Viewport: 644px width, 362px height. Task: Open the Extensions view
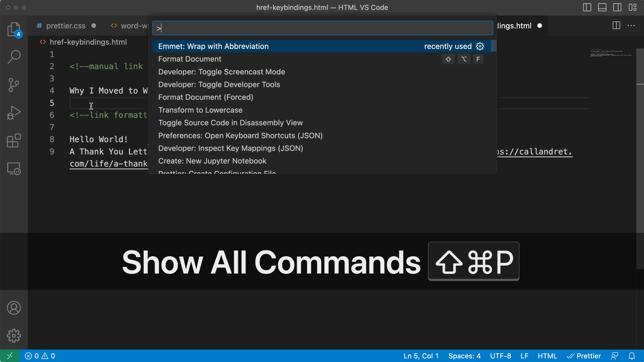coord(14,141)
